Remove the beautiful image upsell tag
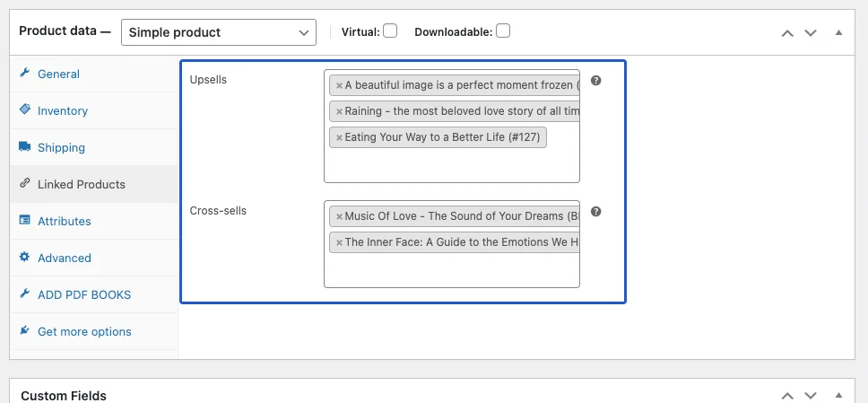 click(x=339, y=86)
